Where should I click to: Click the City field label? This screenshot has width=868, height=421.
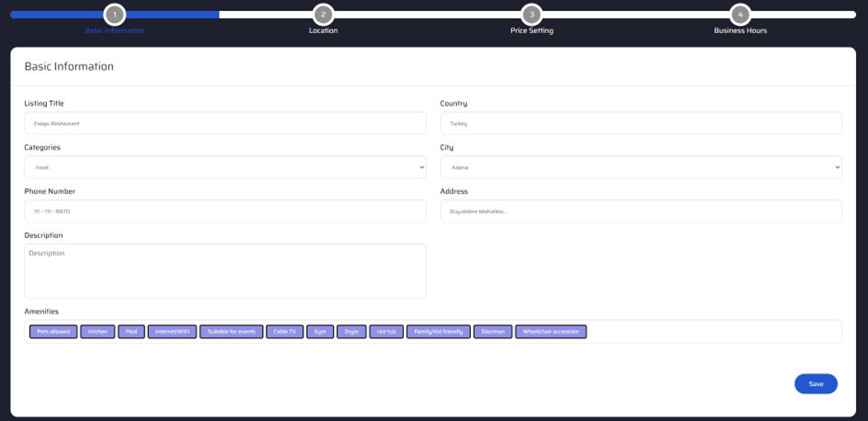point(447,148)
